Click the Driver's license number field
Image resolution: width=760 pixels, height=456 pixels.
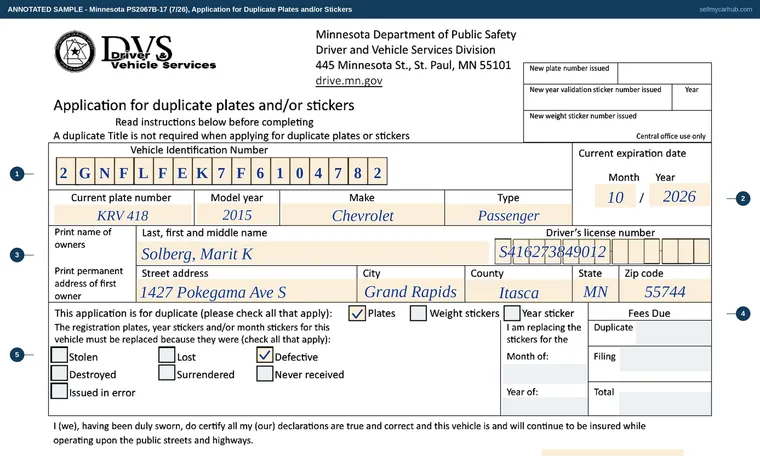(x=602, y=251)
